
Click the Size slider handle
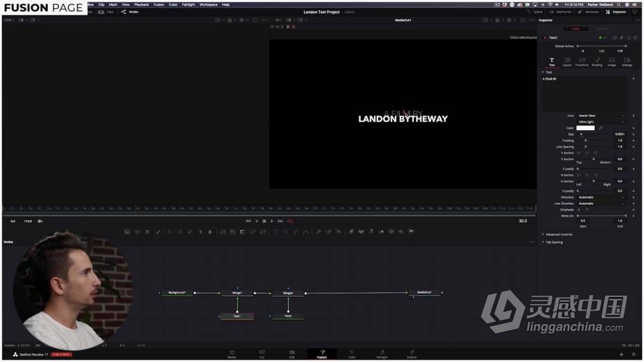581,134
